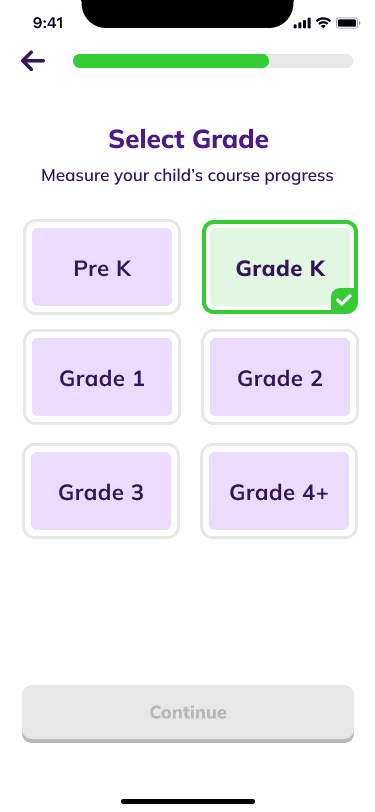
Task: Tap the purple back arrow
Action: click(x=33, y=61)
